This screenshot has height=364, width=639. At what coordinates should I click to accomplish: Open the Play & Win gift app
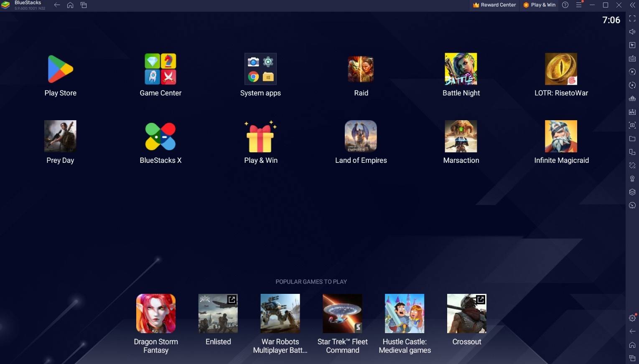click(260, 136)
